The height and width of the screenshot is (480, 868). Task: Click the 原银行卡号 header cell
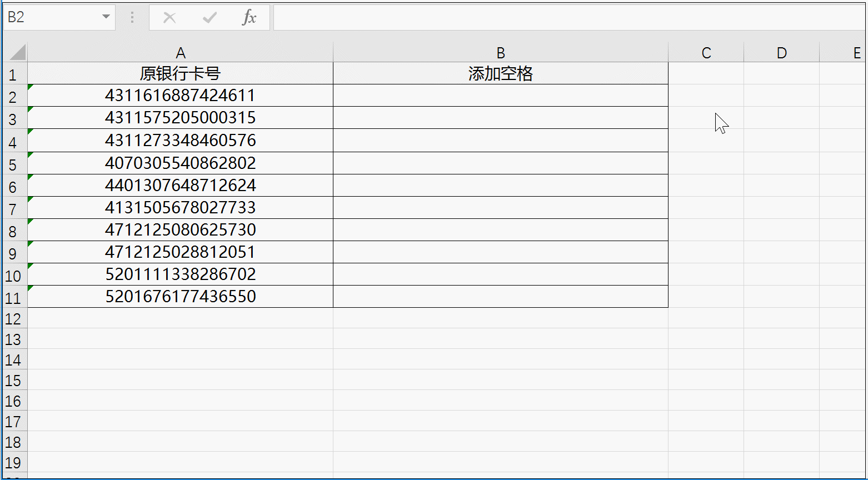pyautogui.click(x=180, y=74)
